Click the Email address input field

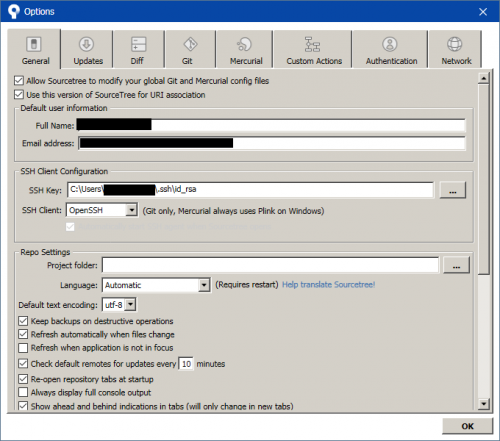[x=272, y=143]
